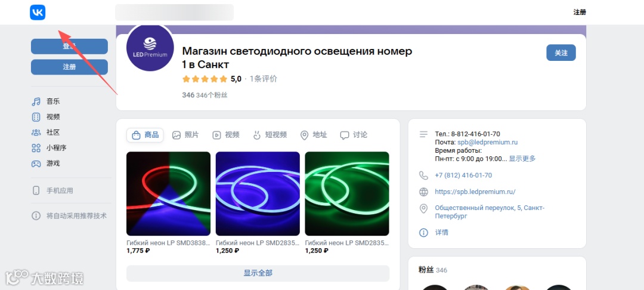Open the mini apps icon (小程序)
The height and width of the screenshot is (290, 644).
(36, 148)
